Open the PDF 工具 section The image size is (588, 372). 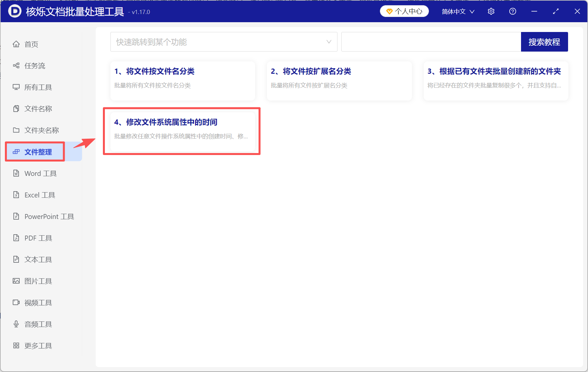(38, 238)
